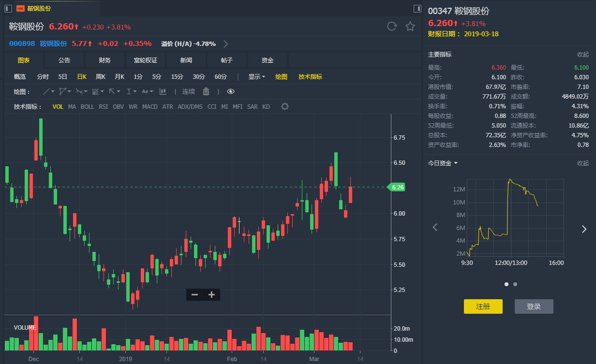Select the 月K monthly timeframe
Image resolution: width=596 pixels, height=364 pixels.
[119, 76]
